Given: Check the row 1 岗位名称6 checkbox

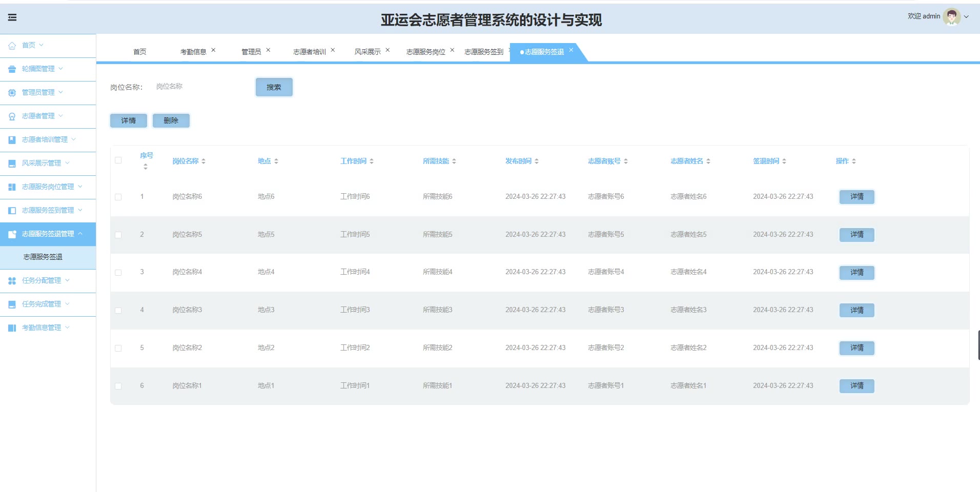Looking at the screenshot, I should click(118, 197).
